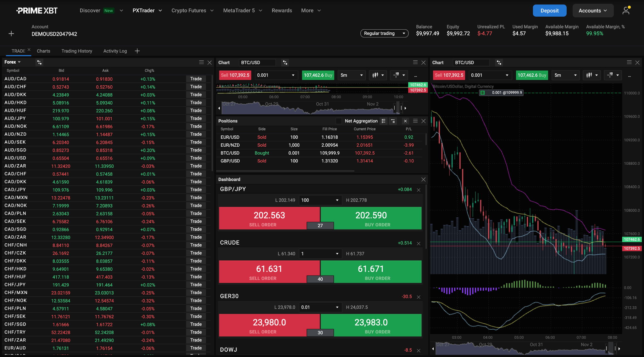This screenshot has width=644, height=357.
Task: Switch to the Trading History tab
Action: tap(77, 51)
